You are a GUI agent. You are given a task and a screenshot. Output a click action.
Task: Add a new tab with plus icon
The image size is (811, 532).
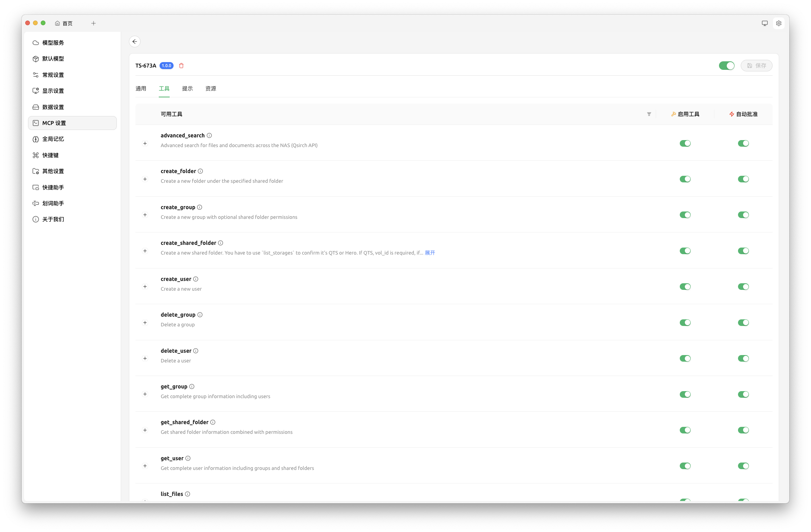tap(94, 23)
